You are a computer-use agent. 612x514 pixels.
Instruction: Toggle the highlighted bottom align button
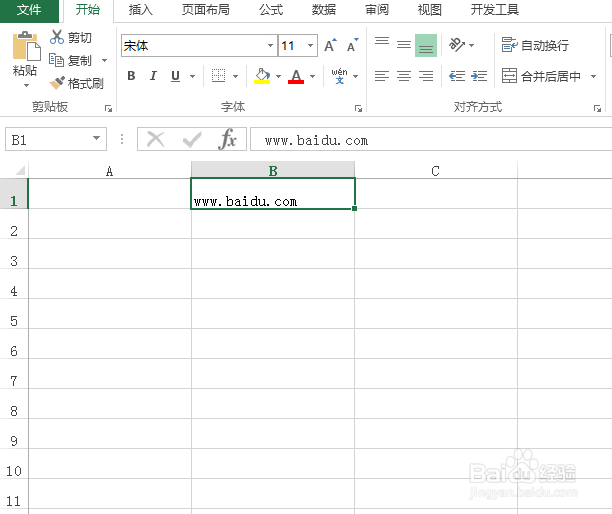[426, 45]
